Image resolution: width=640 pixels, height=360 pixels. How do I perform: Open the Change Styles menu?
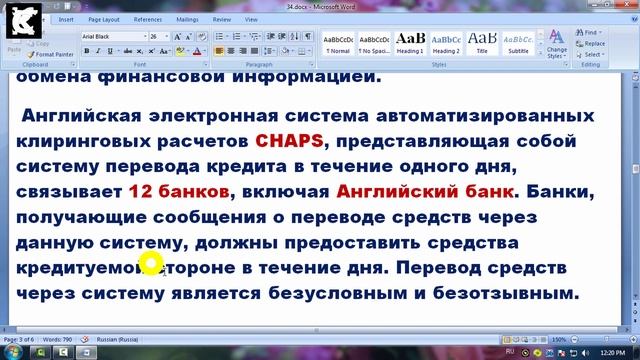point(557,44)
